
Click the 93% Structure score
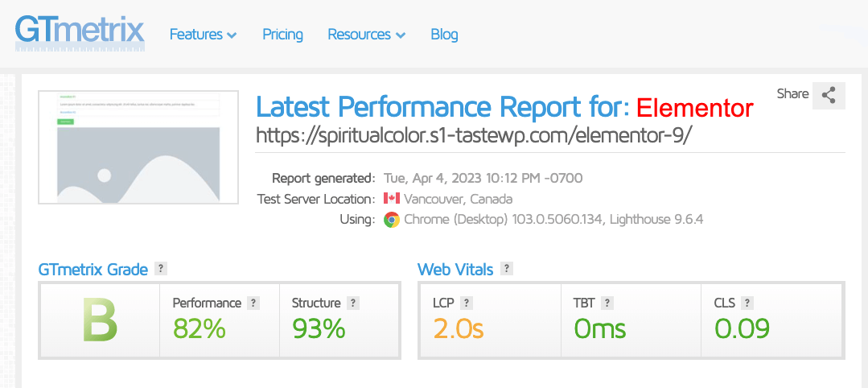(319, 328)
